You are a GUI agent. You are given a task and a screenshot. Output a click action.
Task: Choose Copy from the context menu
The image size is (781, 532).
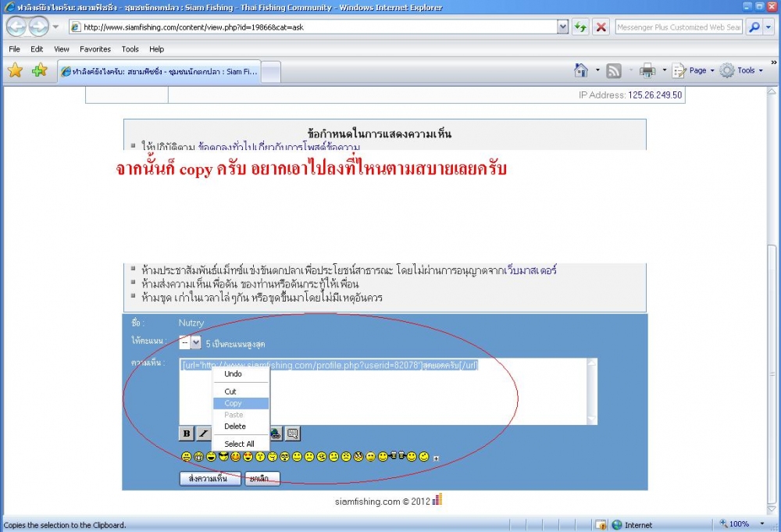click(x=233, y=403)
